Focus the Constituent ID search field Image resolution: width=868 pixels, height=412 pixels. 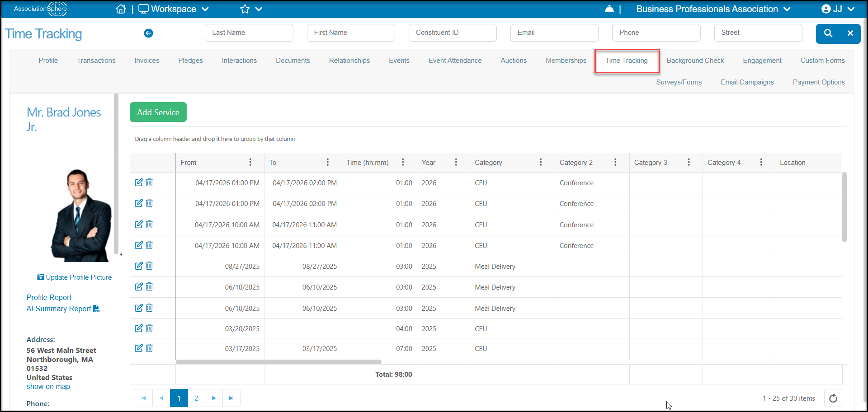[x=453, y=33]
